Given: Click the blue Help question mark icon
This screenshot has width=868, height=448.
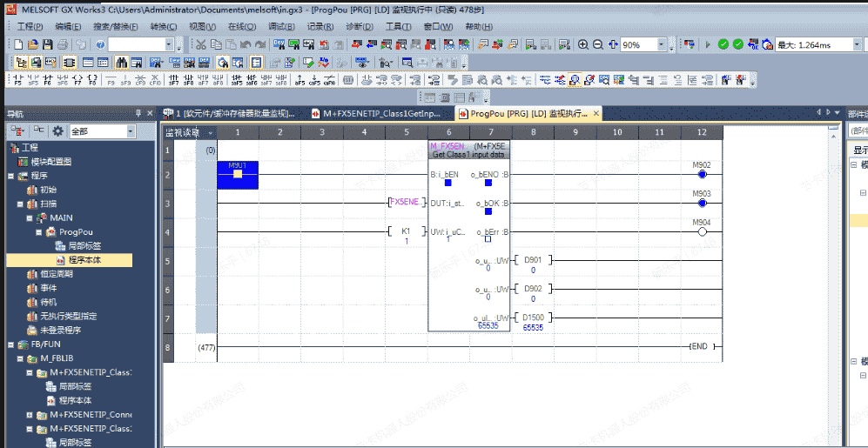Looking at the screenshot, I should pos(100,44).
